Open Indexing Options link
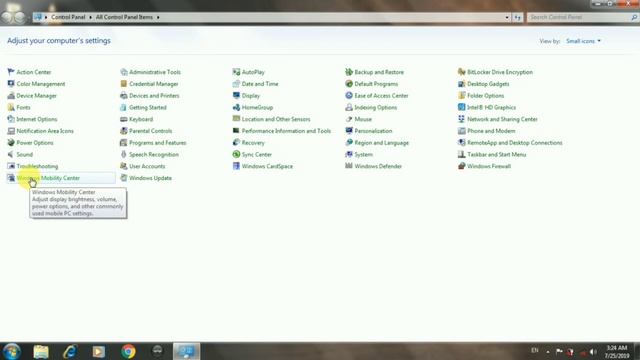This screenshot has height=360, width=640. coord(376,107)
